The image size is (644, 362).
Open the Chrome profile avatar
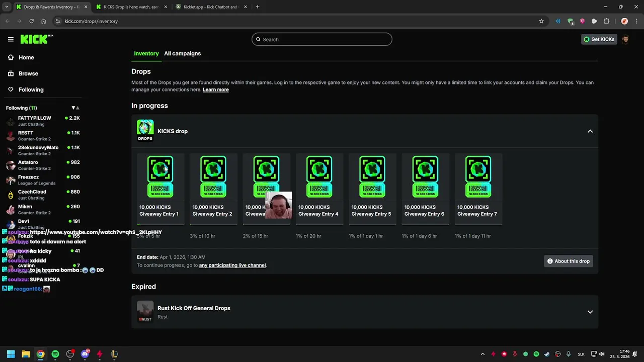coord(624,21)
